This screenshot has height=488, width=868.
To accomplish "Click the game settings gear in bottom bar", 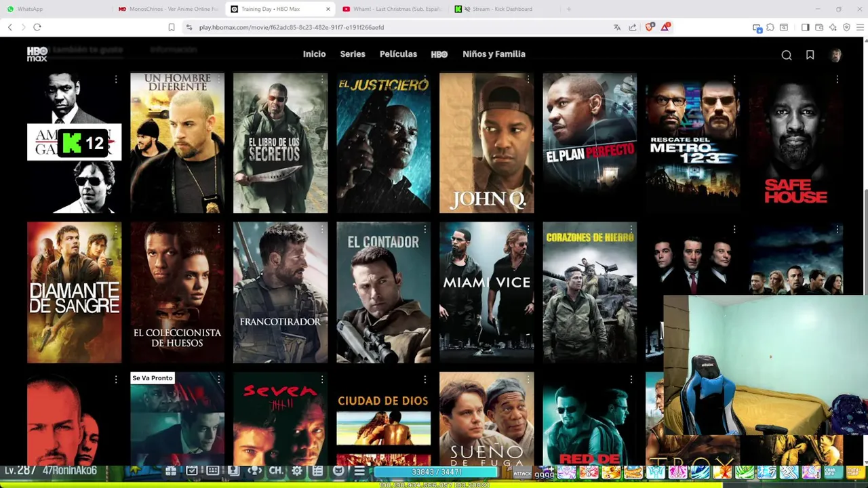I will pyautogui.click(x=297, y=471).
